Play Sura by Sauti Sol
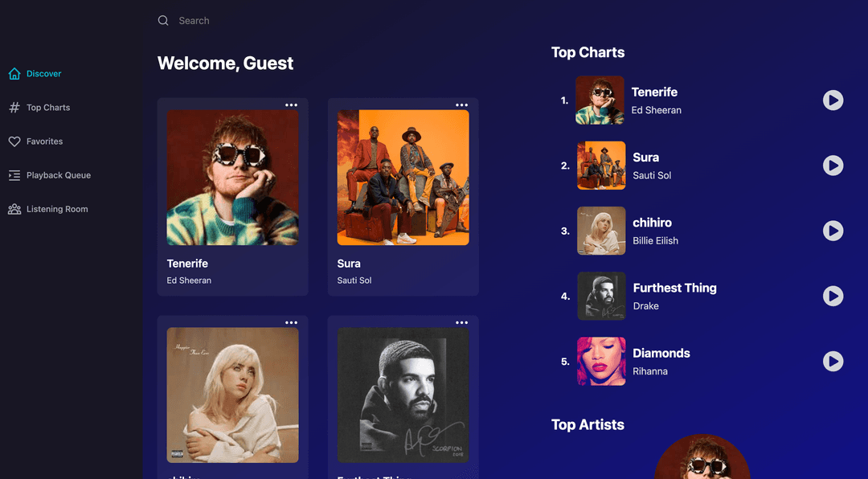This screenshot has width=868, height=479. 833,166
